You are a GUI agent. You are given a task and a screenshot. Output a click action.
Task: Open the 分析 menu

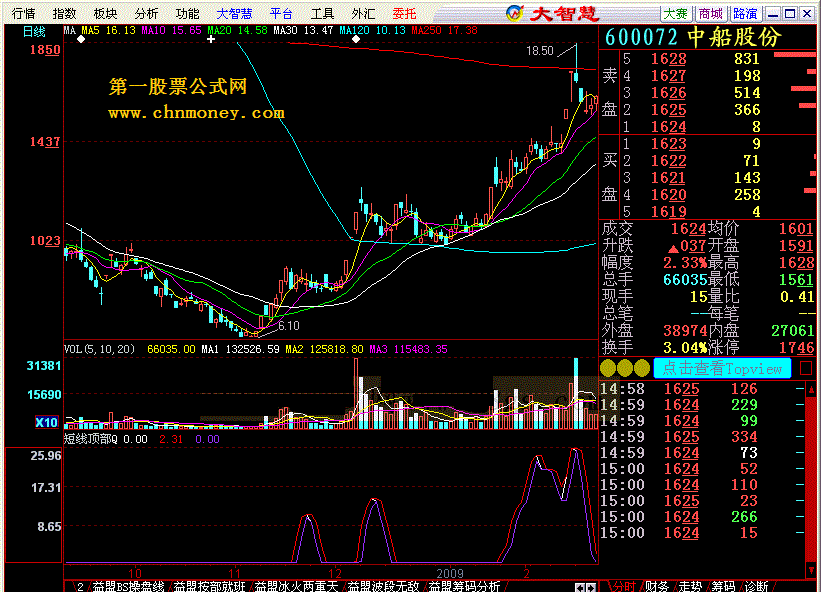point(146,14)
